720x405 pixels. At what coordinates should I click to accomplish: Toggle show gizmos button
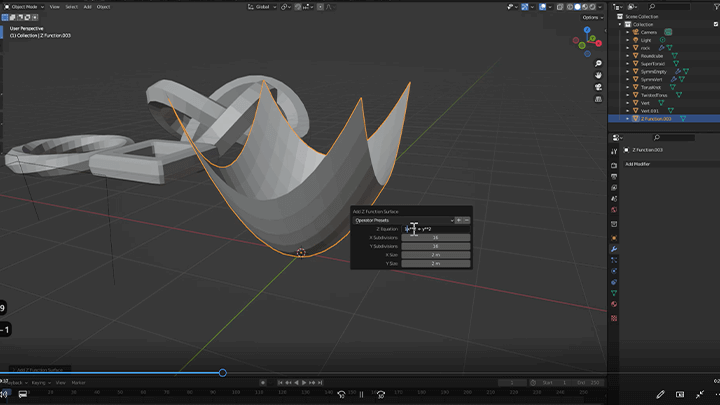coord(525,7)
